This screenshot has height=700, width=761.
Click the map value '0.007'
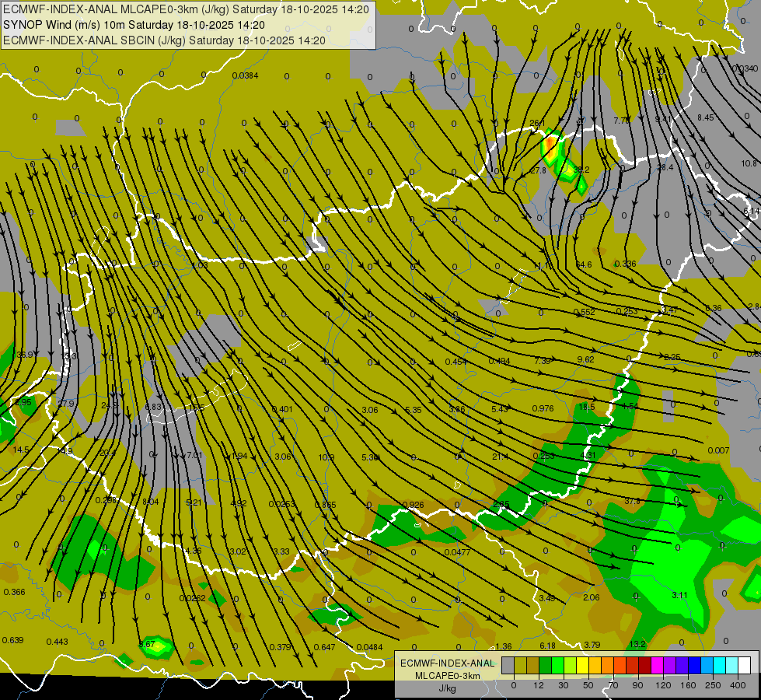[718, 450]
